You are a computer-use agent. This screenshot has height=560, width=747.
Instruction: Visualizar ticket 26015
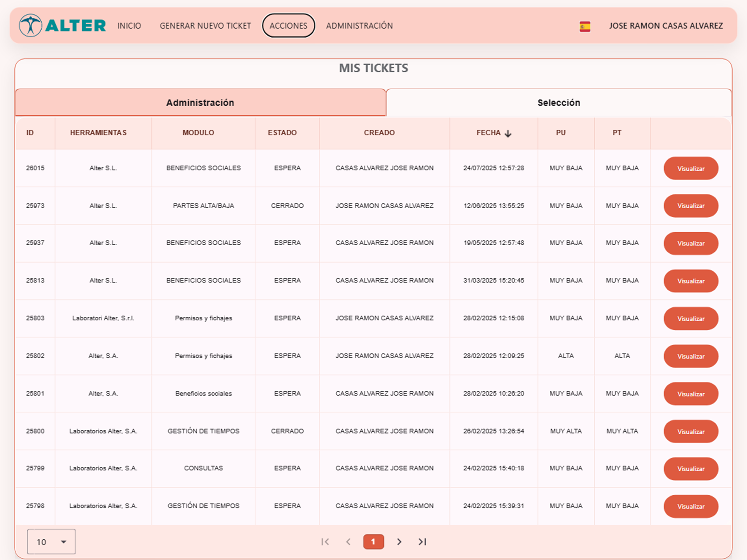coord(691,168)
